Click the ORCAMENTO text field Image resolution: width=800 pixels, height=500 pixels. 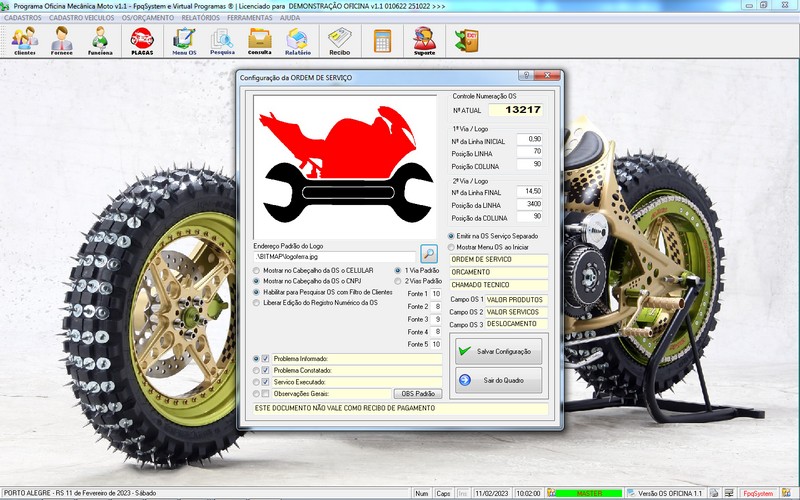pos(498,272)
